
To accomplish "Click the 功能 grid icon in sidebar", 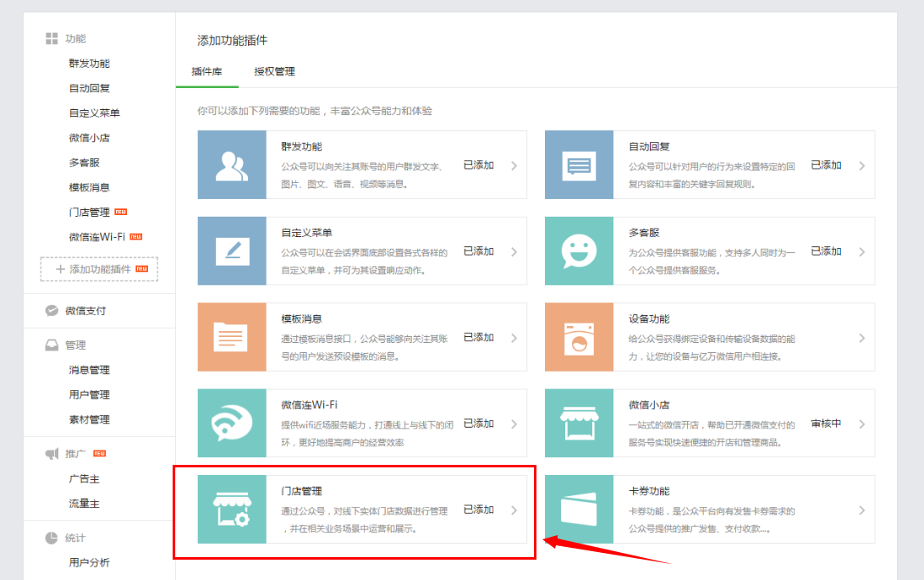I will [x=52, y=38].
